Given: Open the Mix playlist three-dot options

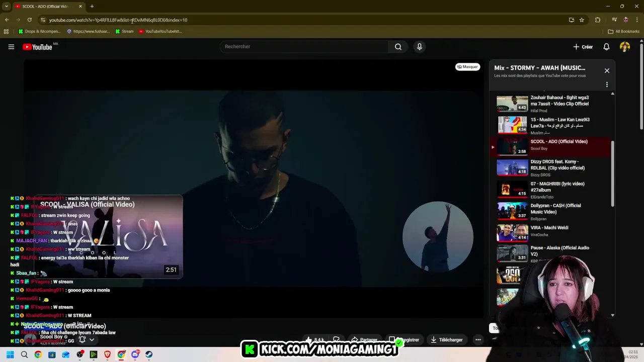Looking at the screenshot, I should pos(607,84).
